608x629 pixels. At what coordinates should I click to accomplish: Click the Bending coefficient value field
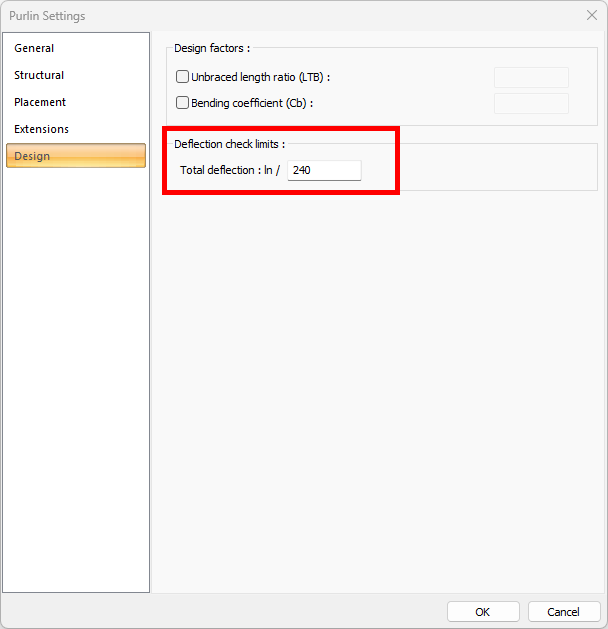tap(531, 103)
